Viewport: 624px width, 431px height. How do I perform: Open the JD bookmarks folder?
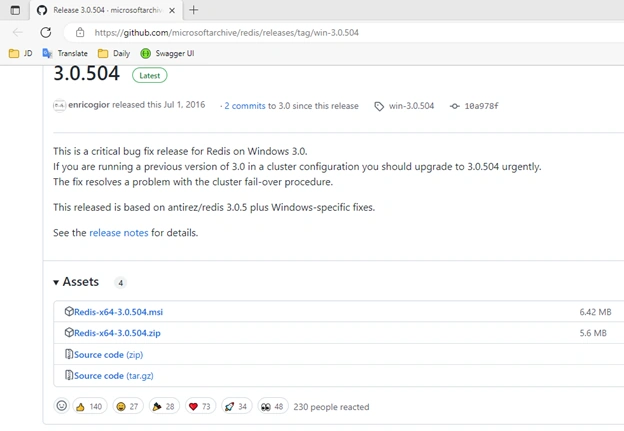[x=21, y=53]
